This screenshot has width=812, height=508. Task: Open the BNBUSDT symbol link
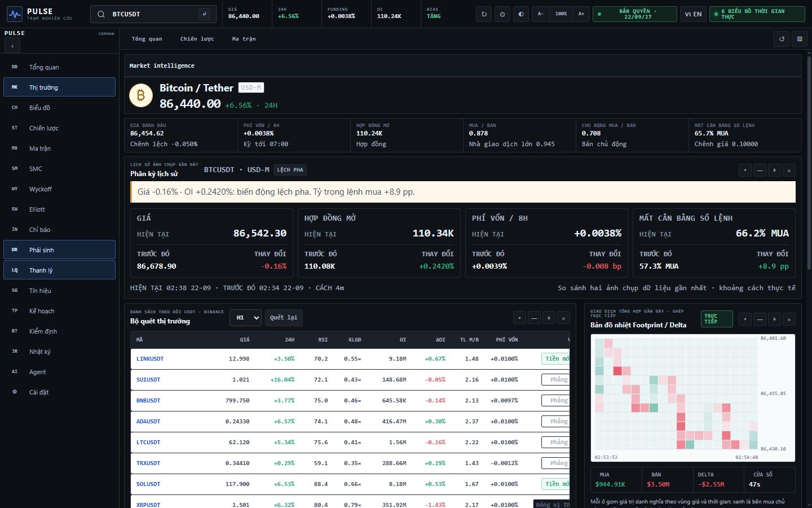[x=148, y=401]
